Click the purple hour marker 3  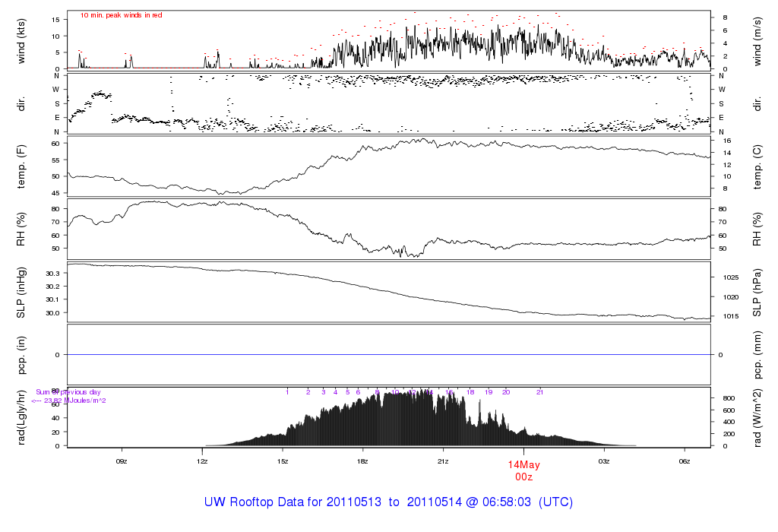coord(324,392)
